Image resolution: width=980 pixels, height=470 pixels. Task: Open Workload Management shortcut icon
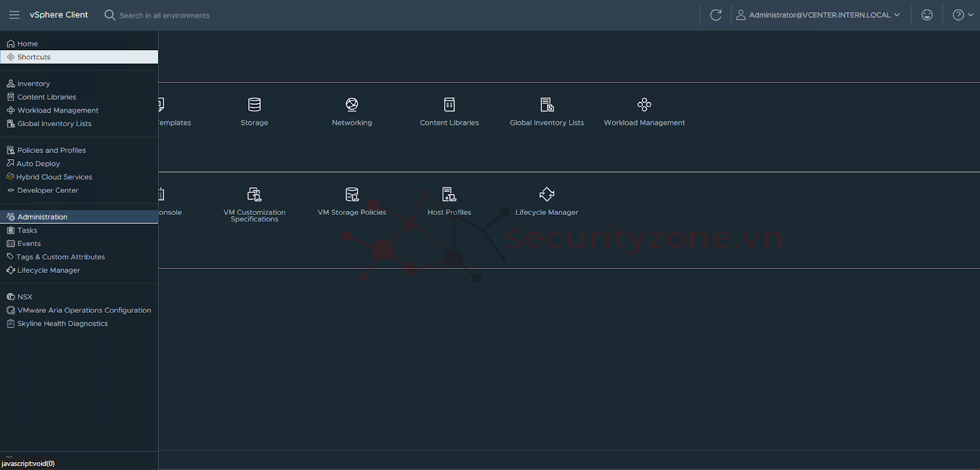[644, 105]
